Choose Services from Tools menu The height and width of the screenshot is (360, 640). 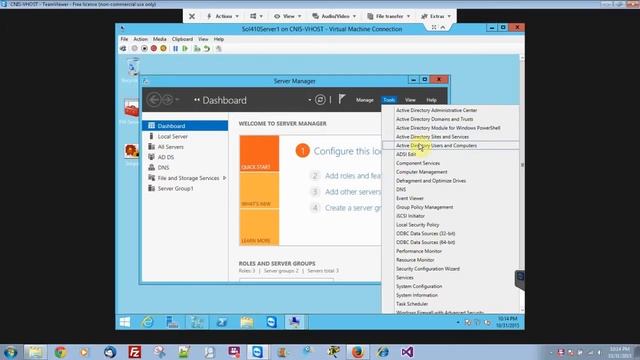[404, 278]
